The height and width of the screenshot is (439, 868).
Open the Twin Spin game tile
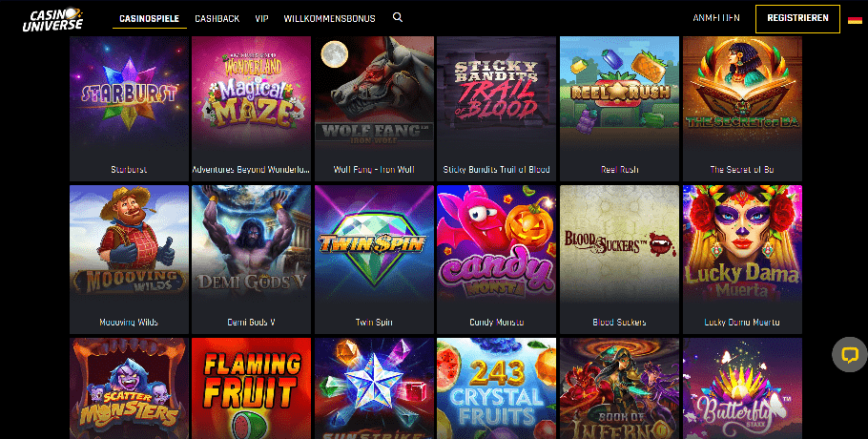374,260
